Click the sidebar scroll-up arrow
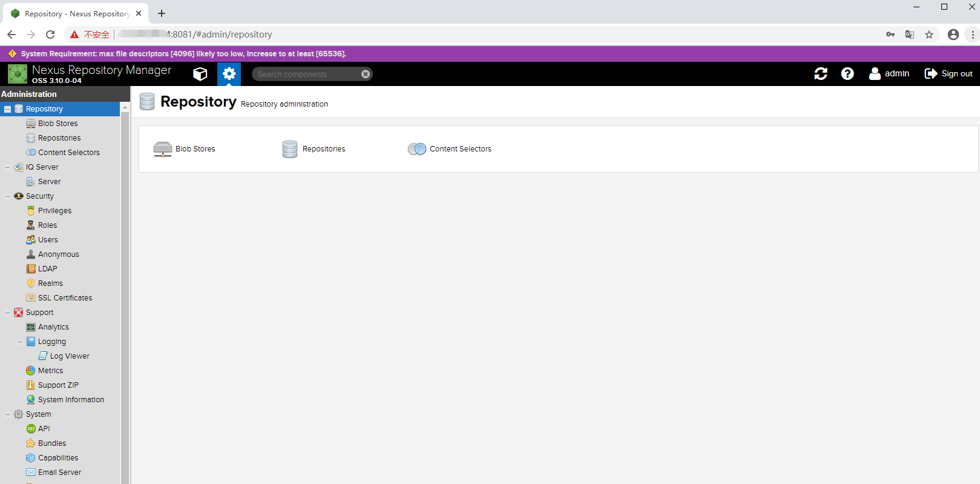 [x=125, y=107]
